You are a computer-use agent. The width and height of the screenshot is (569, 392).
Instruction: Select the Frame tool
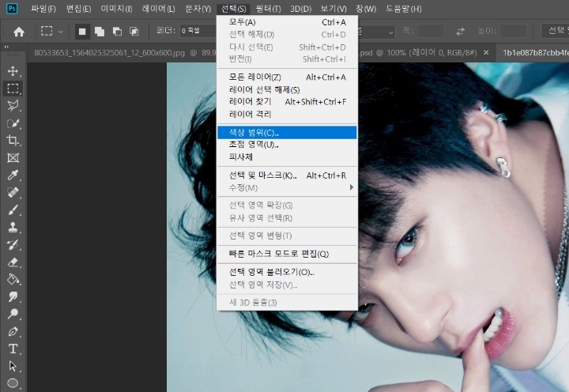pos(13,158)
